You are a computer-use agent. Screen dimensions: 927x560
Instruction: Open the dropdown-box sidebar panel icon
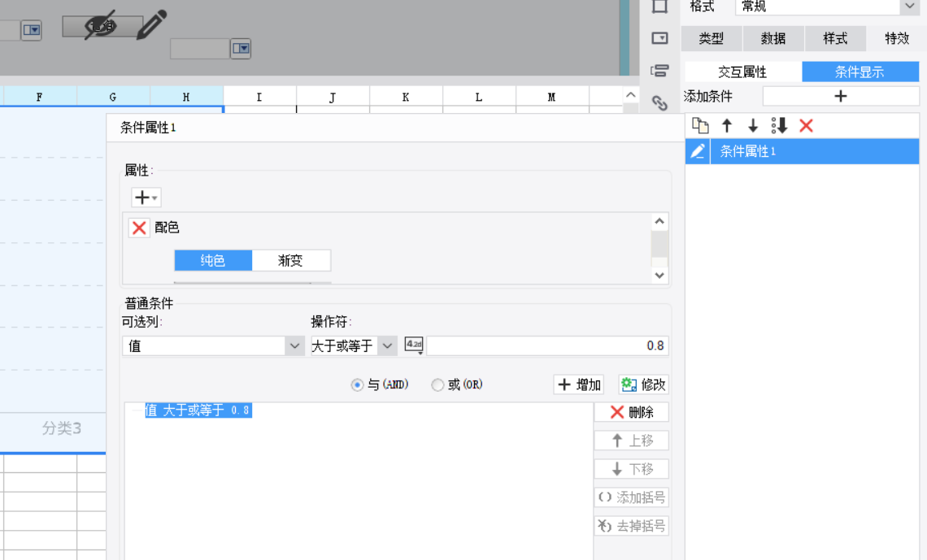(x=659, y=38)
